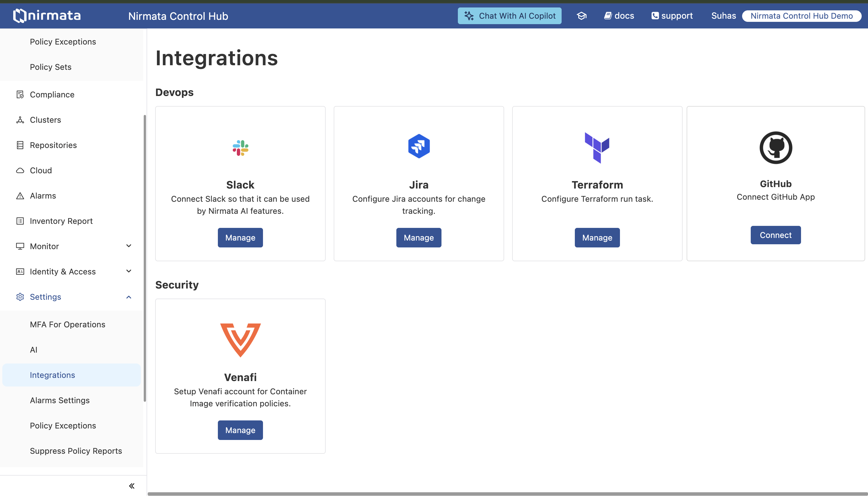Select the Compliance sidebar icon

(x=20, y=94)
